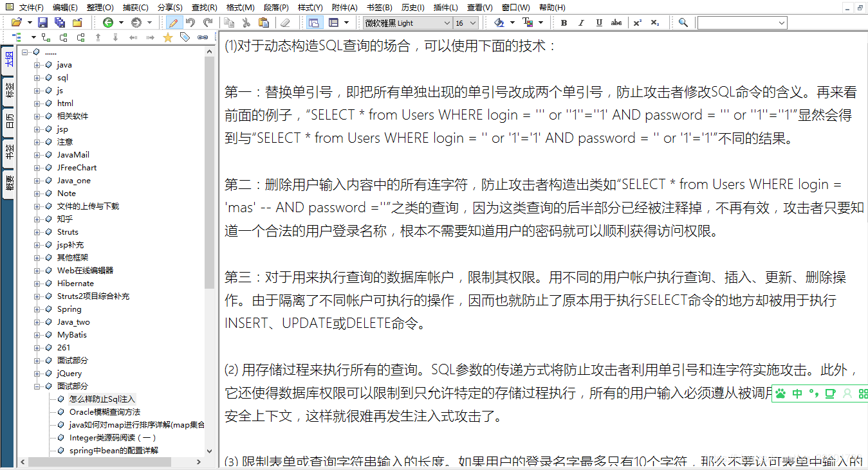
Task: Open the font size 16 selector
Action: (x=465, y=22)
